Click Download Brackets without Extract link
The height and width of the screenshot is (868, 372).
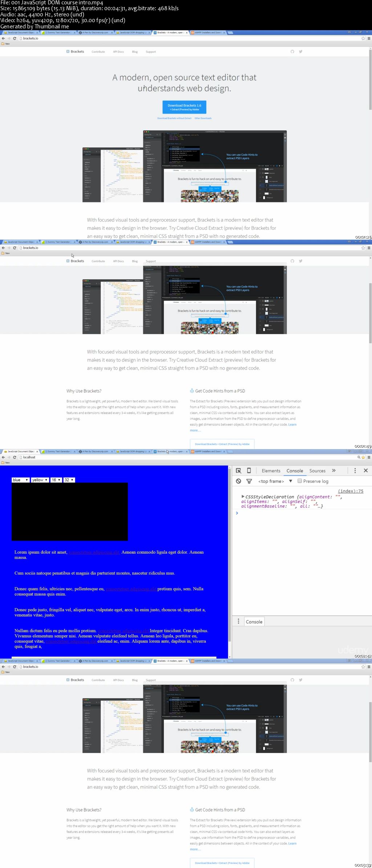174,118
